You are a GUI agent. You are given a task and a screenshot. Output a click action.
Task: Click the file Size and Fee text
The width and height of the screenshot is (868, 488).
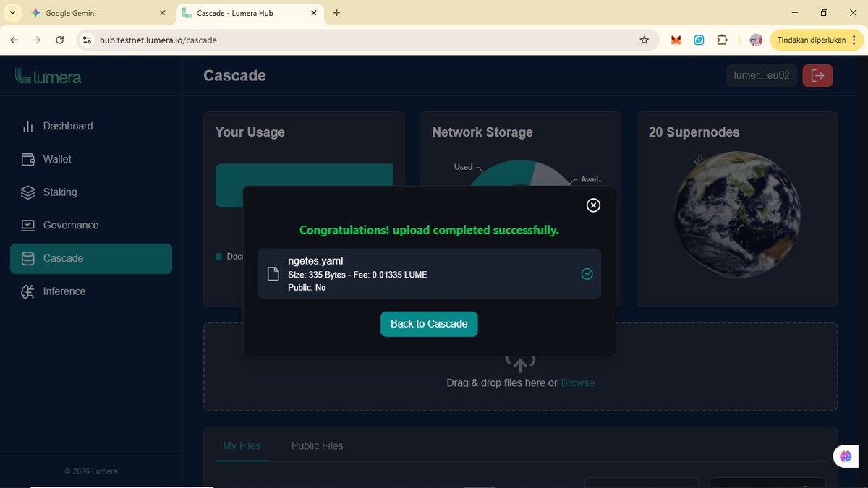(x=357, y=275)
